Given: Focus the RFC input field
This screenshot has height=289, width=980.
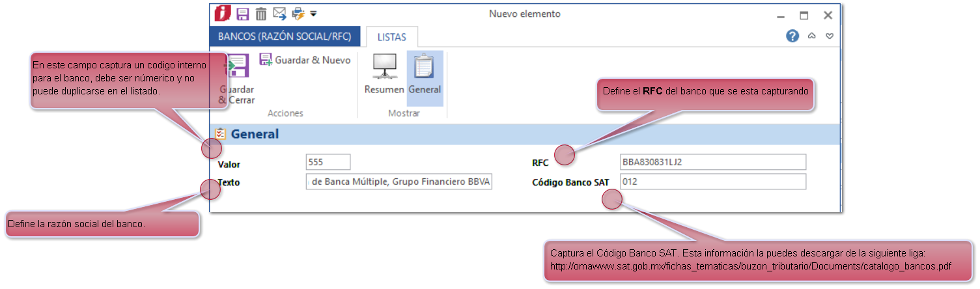Looking at the screenshot, I should coord(713,161).
